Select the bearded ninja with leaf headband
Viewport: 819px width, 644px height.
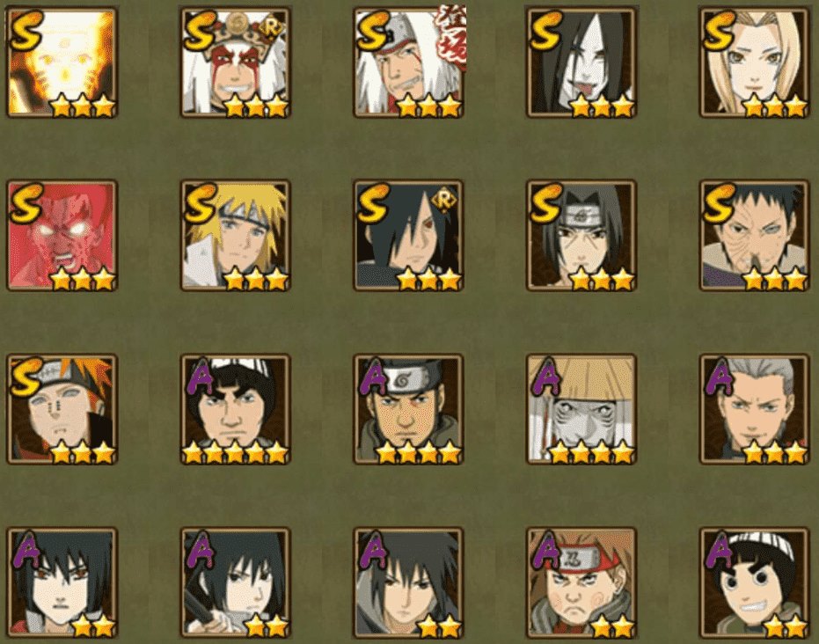(408, 409)
